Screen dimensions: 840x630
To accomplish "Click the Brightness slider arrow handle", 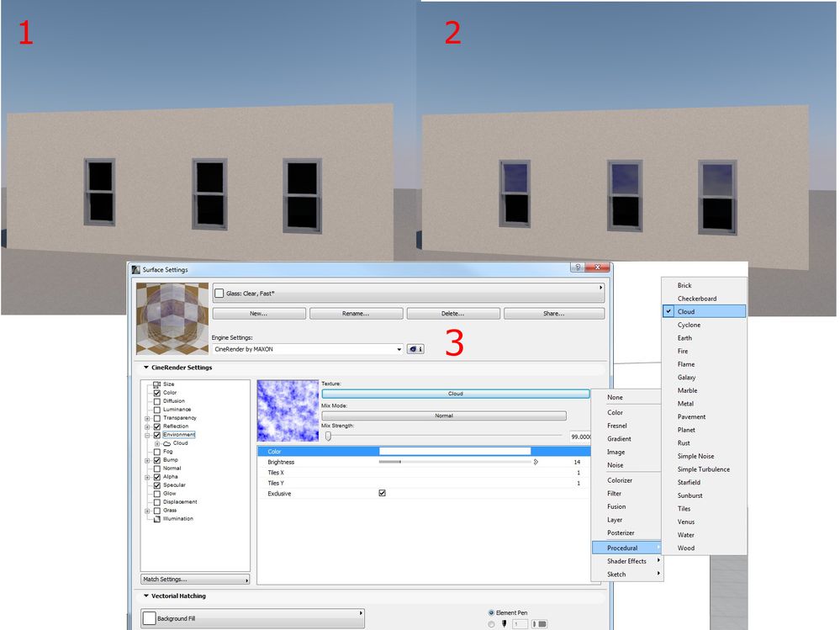I will tap(536, 462).
